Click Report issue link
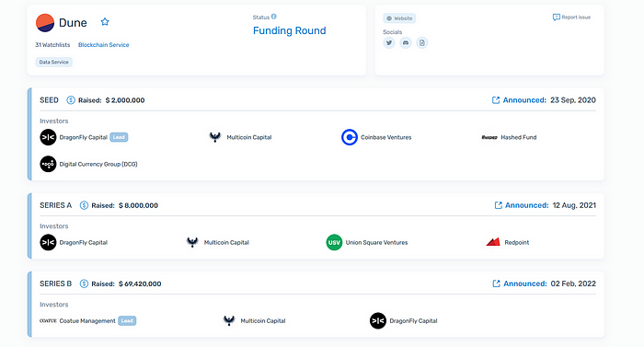 571,17
